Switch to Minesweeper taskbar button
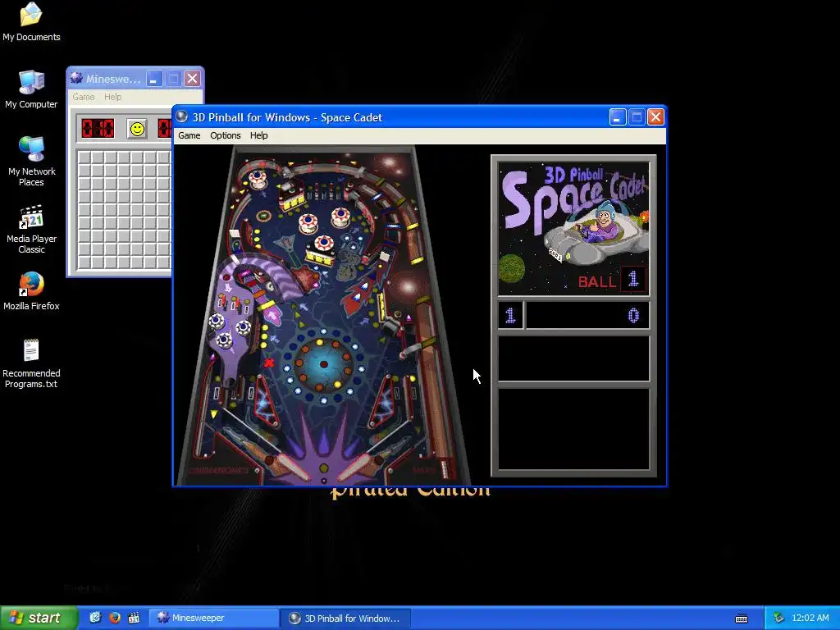Image resolution: width=840 pixels, height=630 pixels. click(214, 618)
